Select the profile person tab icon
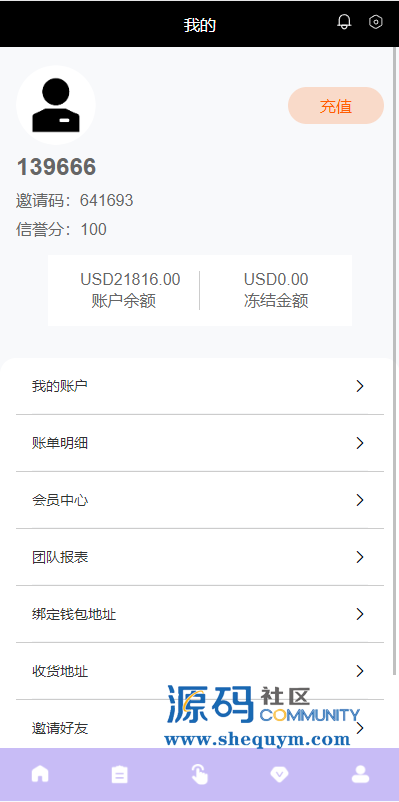This screenshot has width=399, height=802. 360,774
